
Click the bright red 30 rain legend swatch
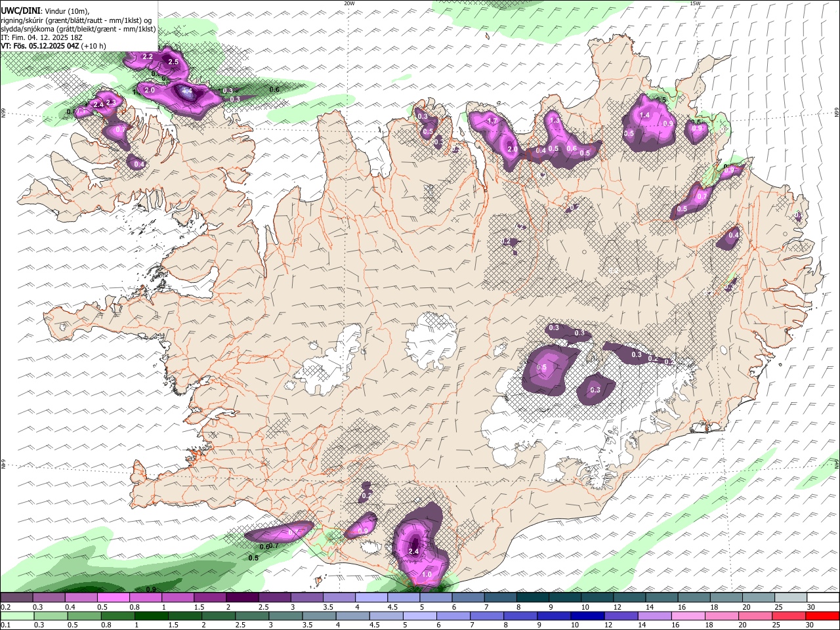(x=823, y=616)
